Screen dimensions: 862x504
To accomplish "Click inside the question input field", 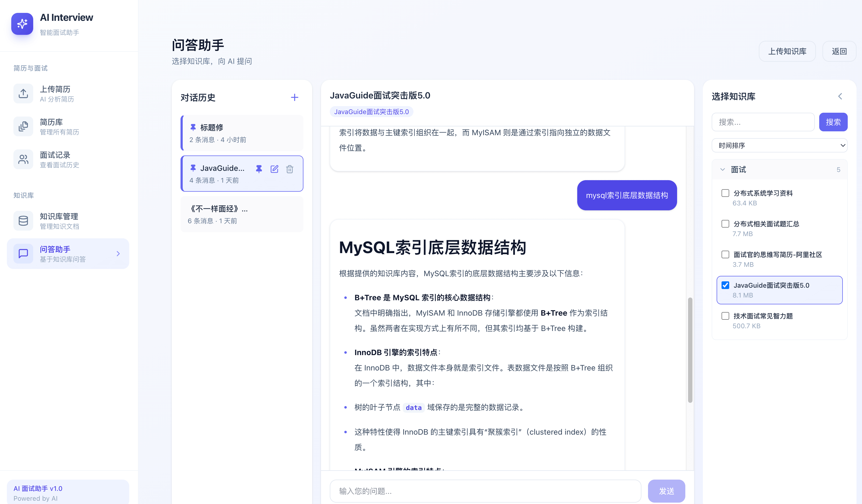I will pos(485,491).
